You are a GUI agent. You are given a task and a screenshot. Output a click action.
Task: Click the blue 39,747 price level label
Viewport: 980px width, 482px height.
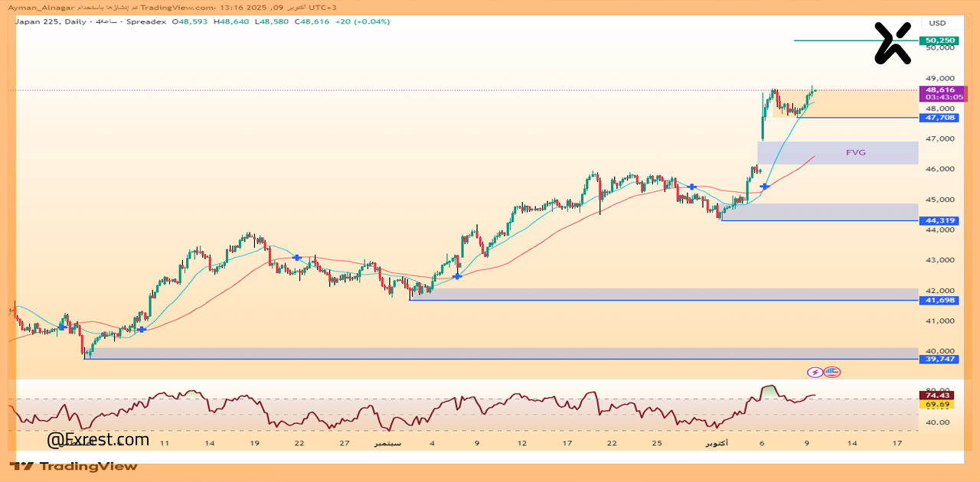939,359
